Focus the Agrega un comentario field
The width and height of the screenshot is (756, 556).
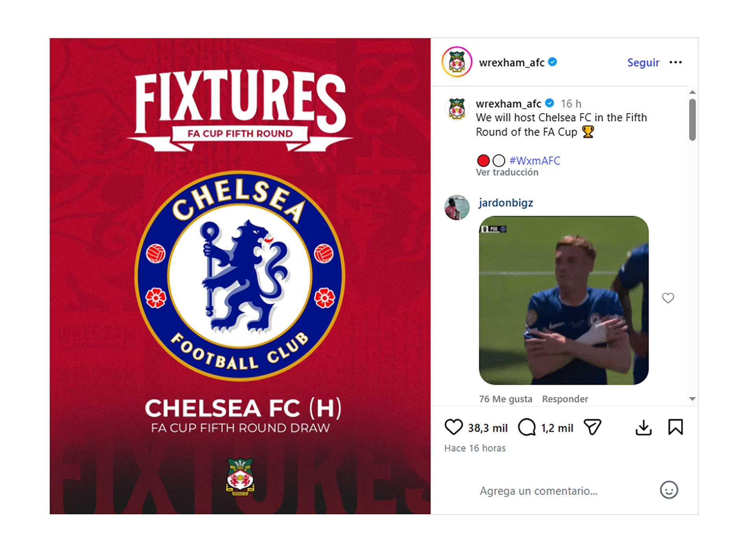pos(551,491)
